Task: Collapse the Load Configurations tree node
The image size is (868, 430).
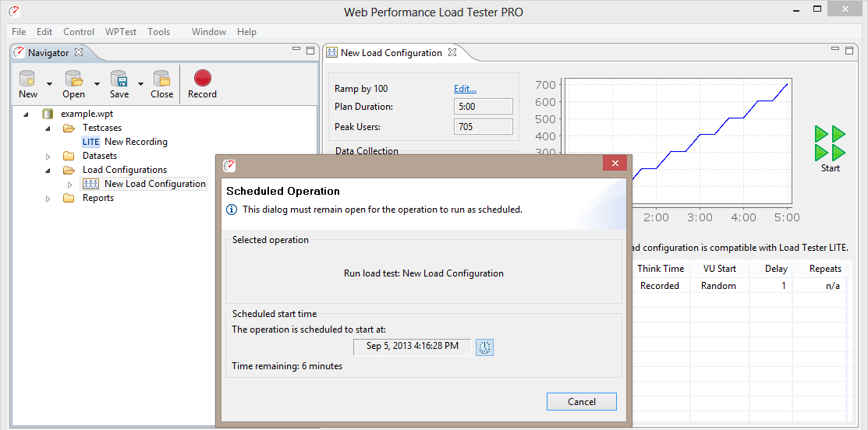Action: 48,171
